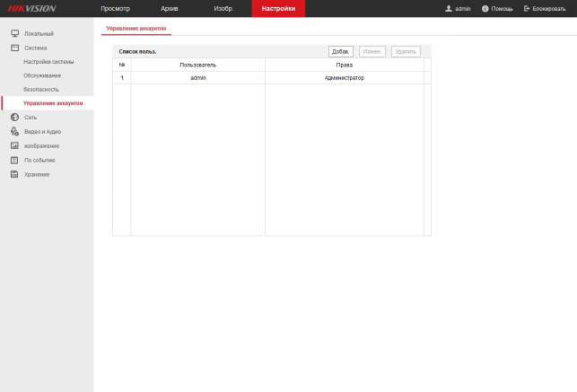Screen dimensions: 577x392
Task: Select Безопасность sidebar item
Action: point(41,90)
